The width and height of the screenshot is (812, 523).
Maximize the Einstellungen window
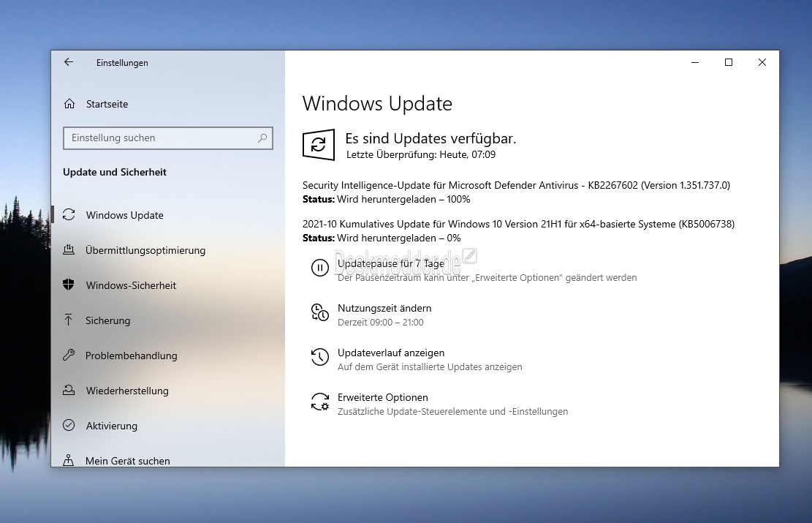coord(729,62)
